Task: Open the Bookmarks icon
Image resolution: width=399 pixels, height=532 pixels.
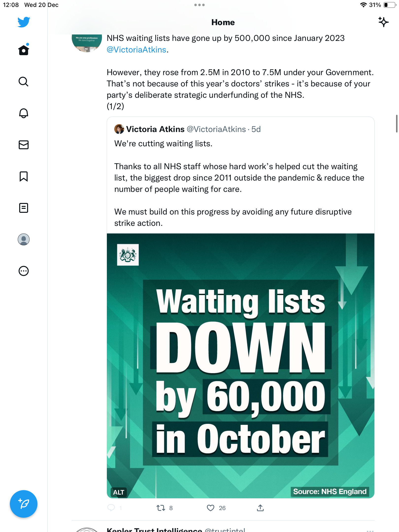Action: point(24,176)
